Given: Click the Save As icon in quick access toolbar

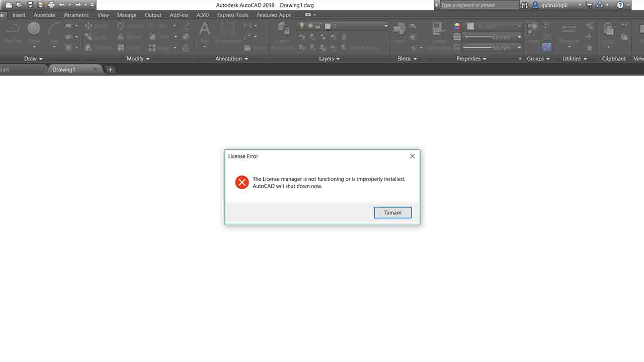Looking at the screenshot, I should [x=41, y=5].
